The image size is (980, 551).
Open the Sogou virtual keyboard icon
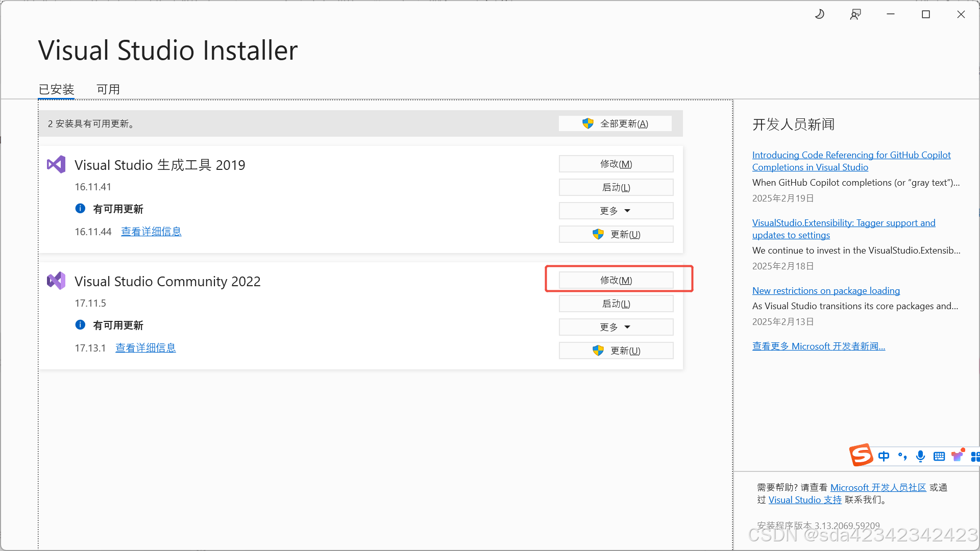[x=939, y=456]
